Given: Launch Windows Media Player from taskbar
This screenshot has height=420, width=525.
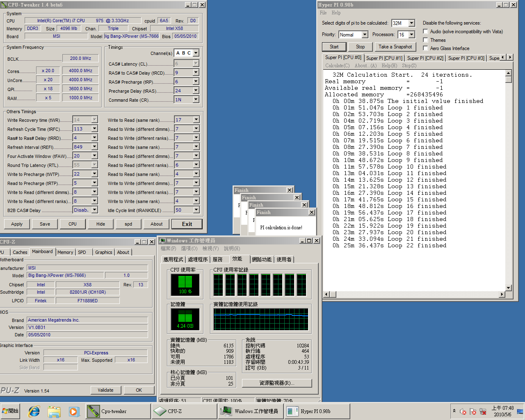Looking at the screenshot, I should 74,411.
